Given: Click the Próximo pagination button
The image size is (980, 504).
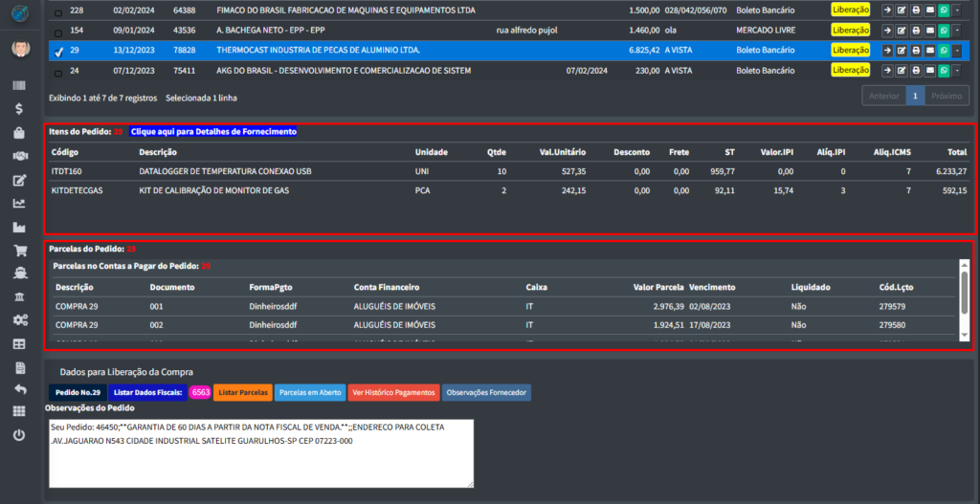Looking at the screenshot, I should click(947, 96).
